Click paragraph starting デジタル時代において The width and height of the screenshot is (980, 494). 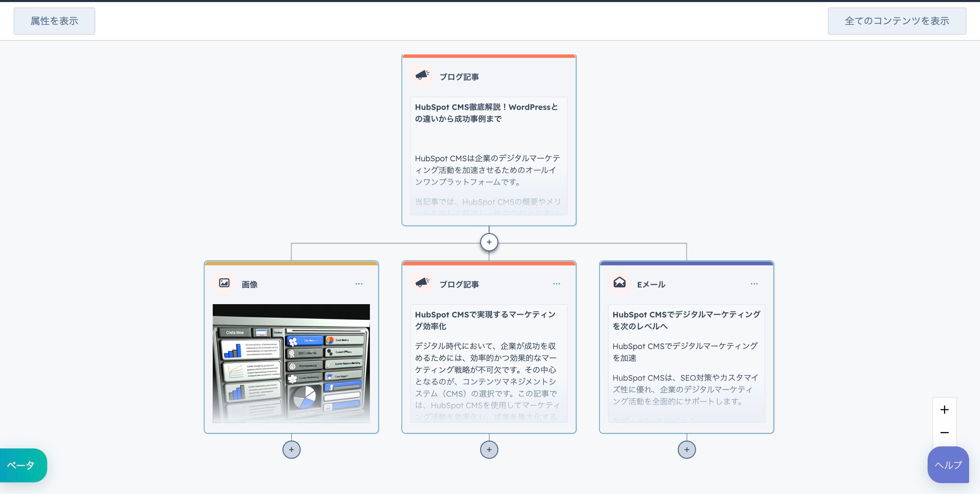click(x=487, y=381)
